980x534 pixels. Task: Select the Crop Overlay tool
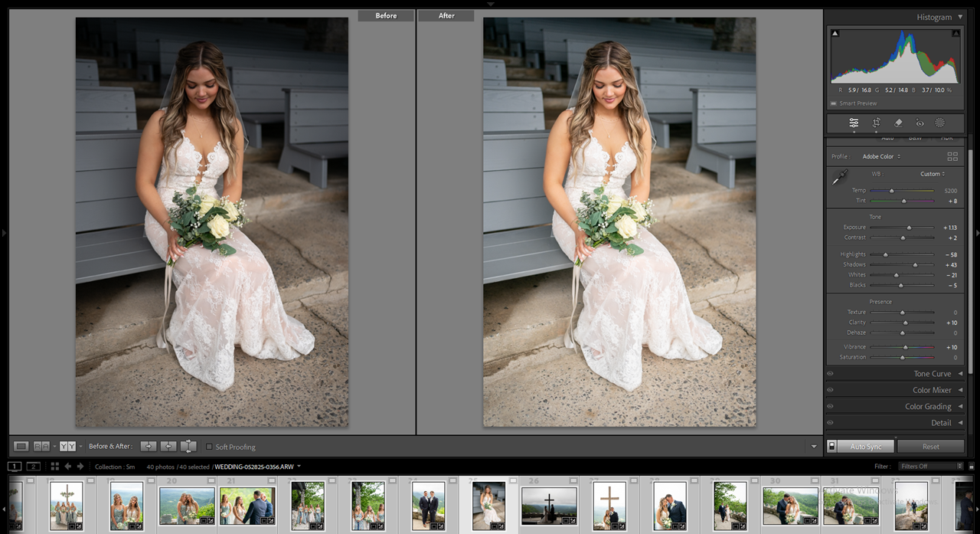(x=877, y=123)
